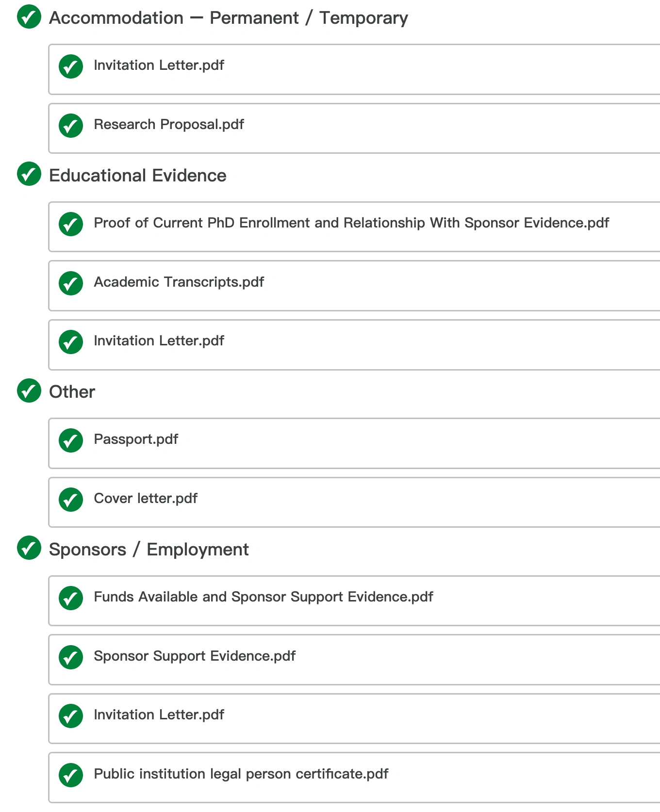Click the Educational Evidence section green checkmark
660x812 pixels.
(x=29, y=174)
